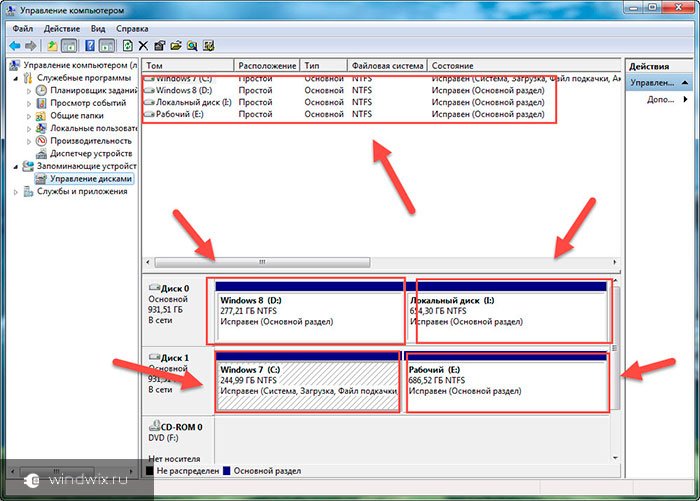Collapse the Управлен... section in Actions pane

pos(685,83)
